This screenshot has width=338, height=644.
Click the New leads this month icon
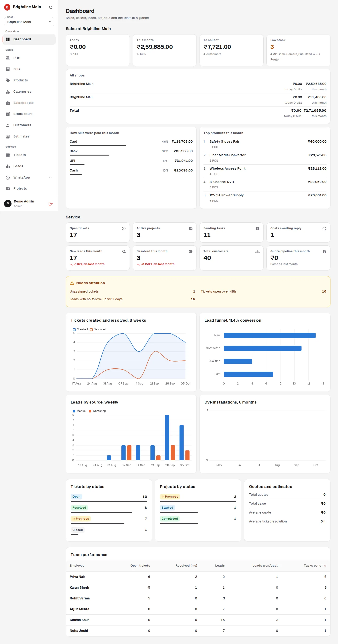[124, 252]
